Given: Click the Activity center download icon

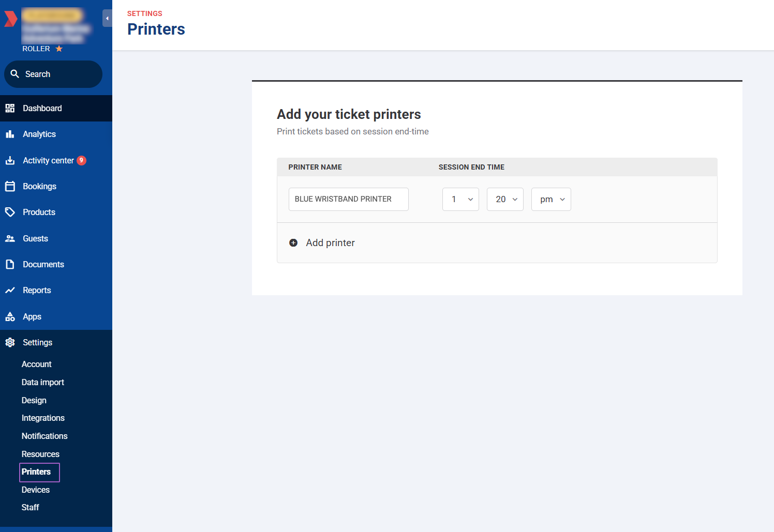Looking at the screenshot, I should coord(10,160).
